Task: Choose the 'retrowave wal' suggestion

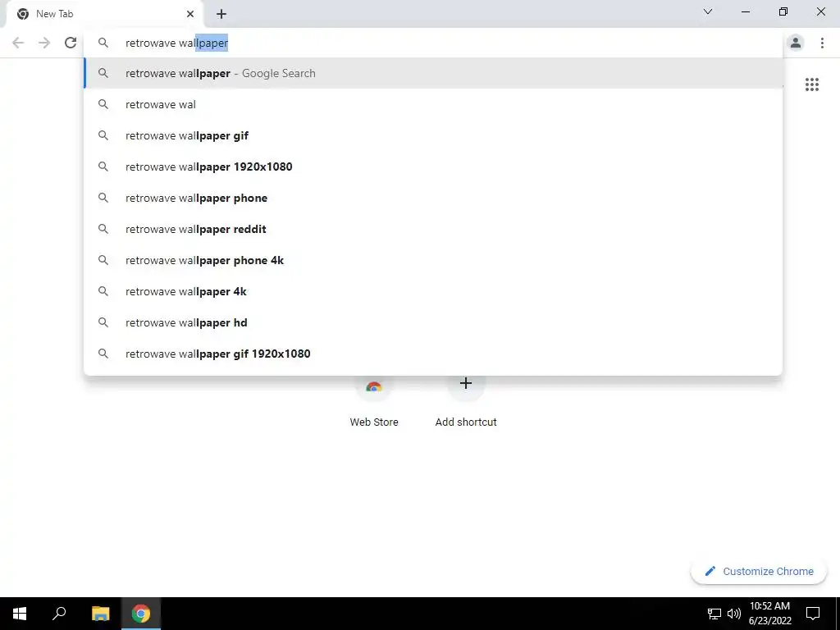Action: click(x=433, y=104)
